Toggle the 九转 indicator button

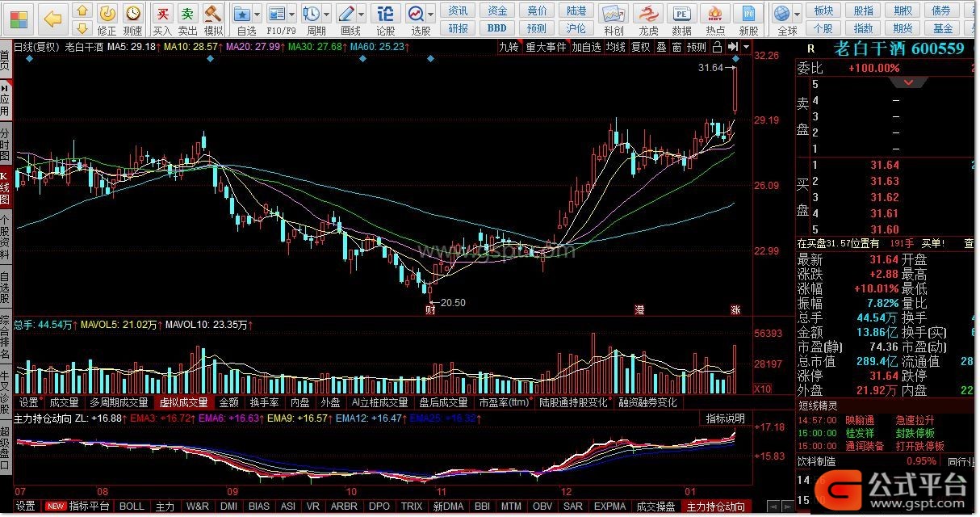[x=509, y=47]
